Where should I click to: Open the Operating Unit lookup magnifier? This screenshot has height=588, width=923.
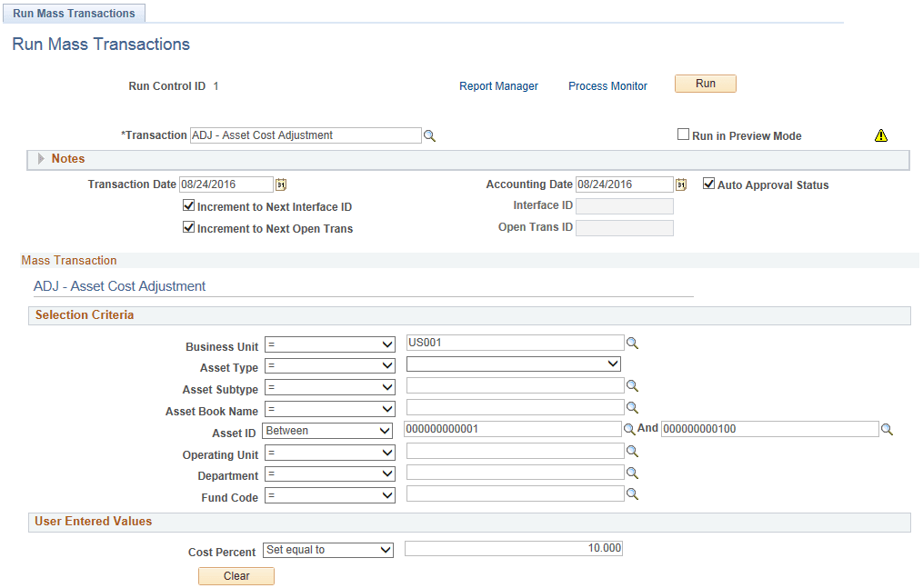pos(632,452)
